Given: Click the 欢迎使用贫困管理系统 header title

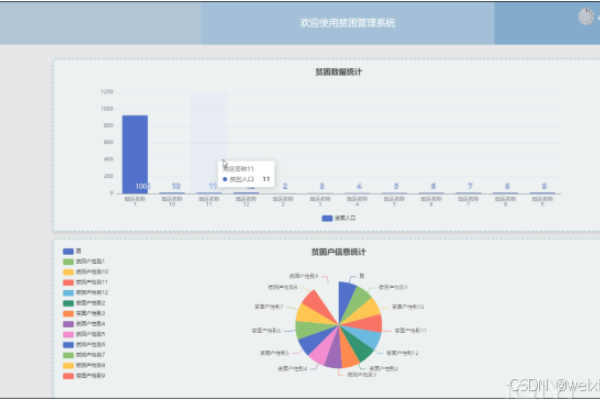Looking at the screenshot, I should click(x=347, y=23).
